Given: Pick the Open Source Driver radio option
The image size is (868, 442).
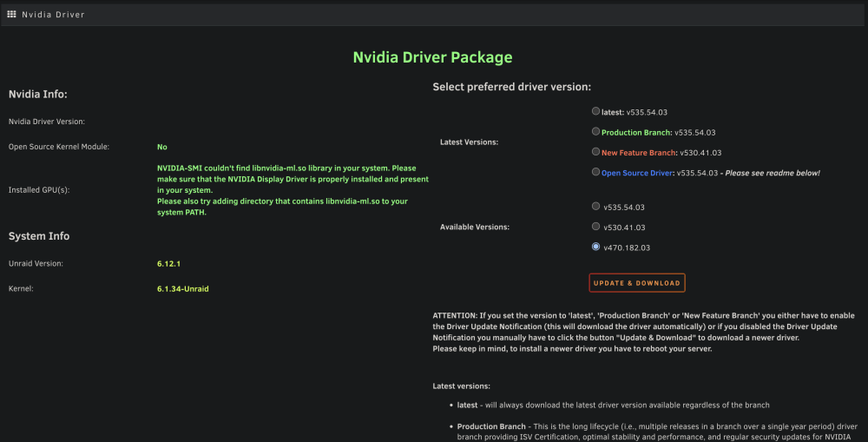Looking at the screenshot, I should [595, 172].
